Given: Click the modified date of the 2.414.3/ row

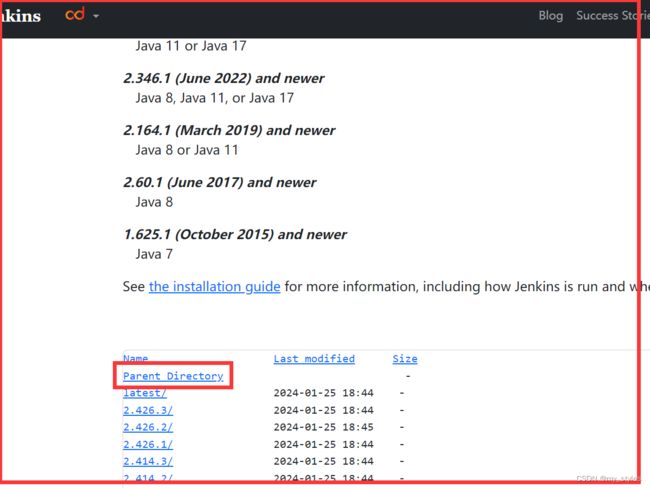Looking at the screenshot, I should click(323, 461).
